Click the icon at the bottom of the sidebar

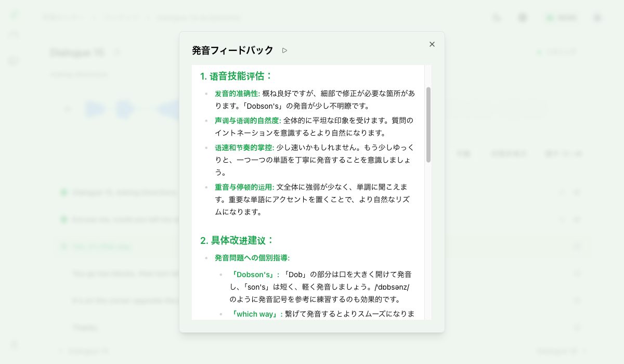pos(13,344)
